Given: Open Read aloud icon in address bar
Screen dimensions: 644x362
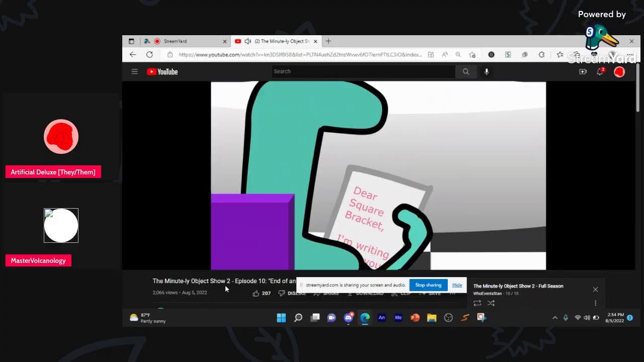Looking at the screenshot, I should pos(445,54).
